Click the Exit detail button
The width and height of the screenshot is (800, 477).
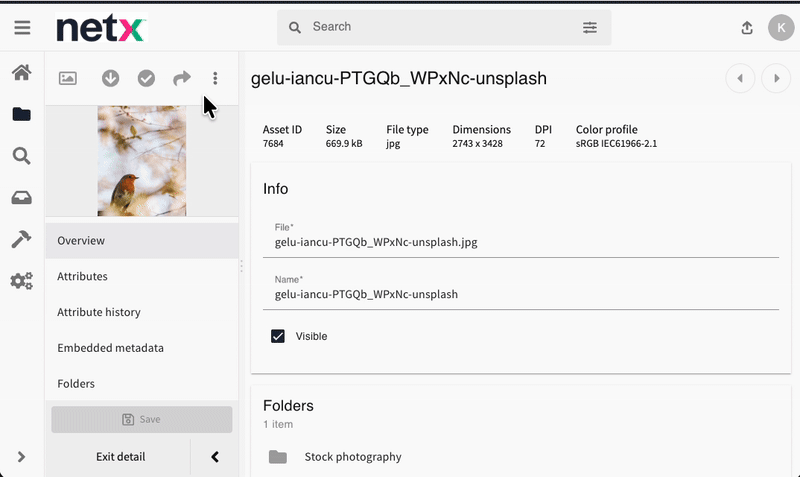pos(120,457)
